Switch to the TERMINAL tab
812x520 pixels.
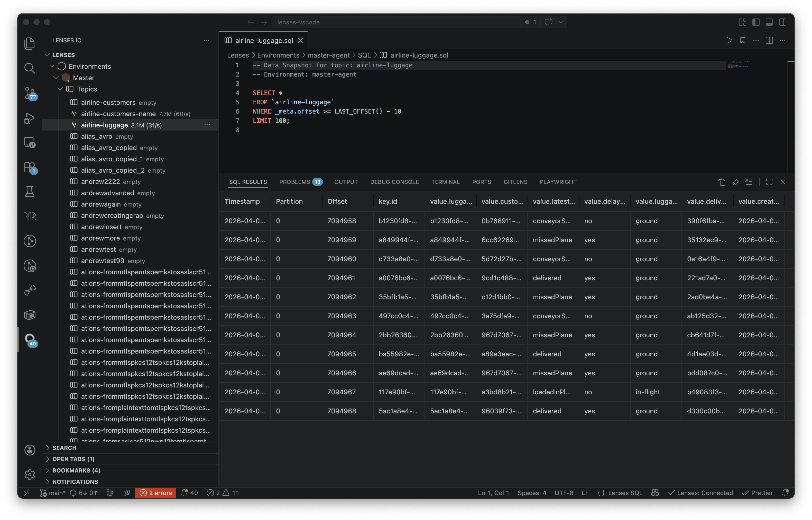click(x=445, y=182)
